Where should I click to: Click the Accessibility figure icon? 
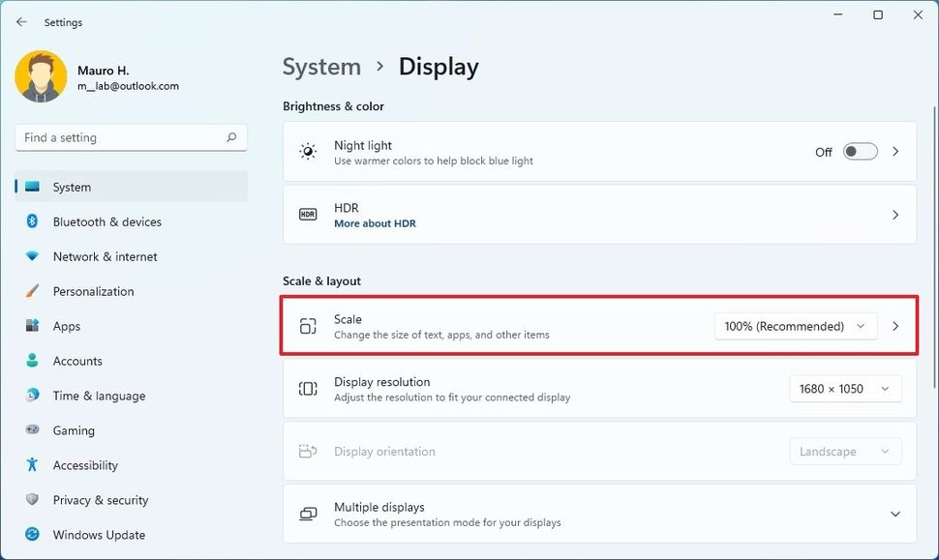click(32, 465)
